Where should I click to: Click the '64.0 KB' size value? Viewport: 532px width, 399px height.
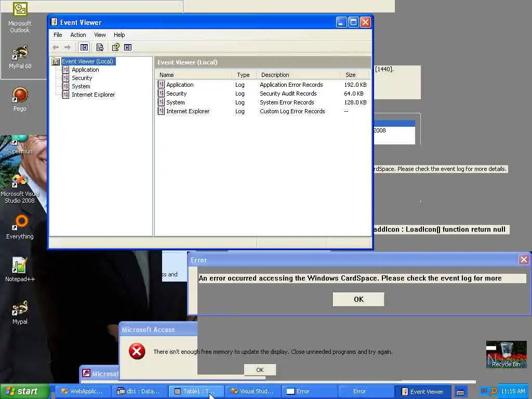[x=353, y=94]
